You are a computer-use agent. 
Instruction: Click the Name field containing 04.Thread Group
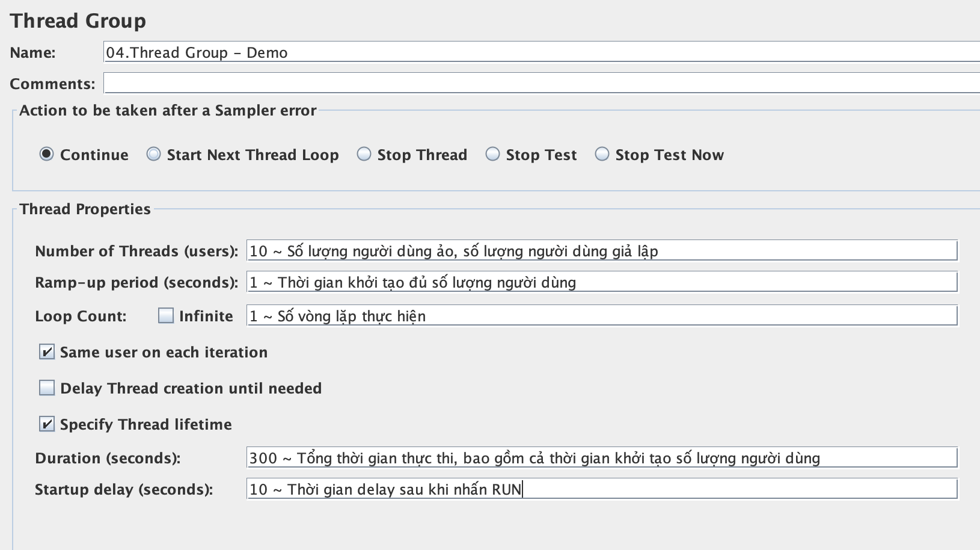point(541,52)
